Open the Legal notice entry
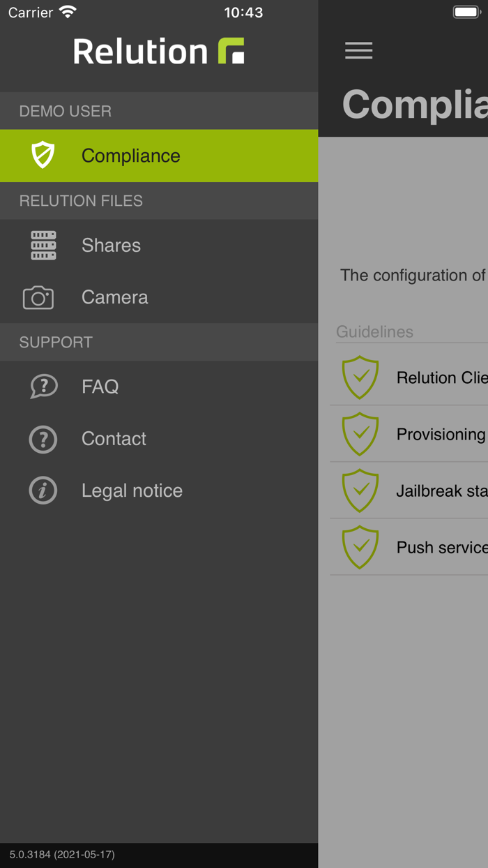This screenshot has width=488, height=868. tap(159, 491)
